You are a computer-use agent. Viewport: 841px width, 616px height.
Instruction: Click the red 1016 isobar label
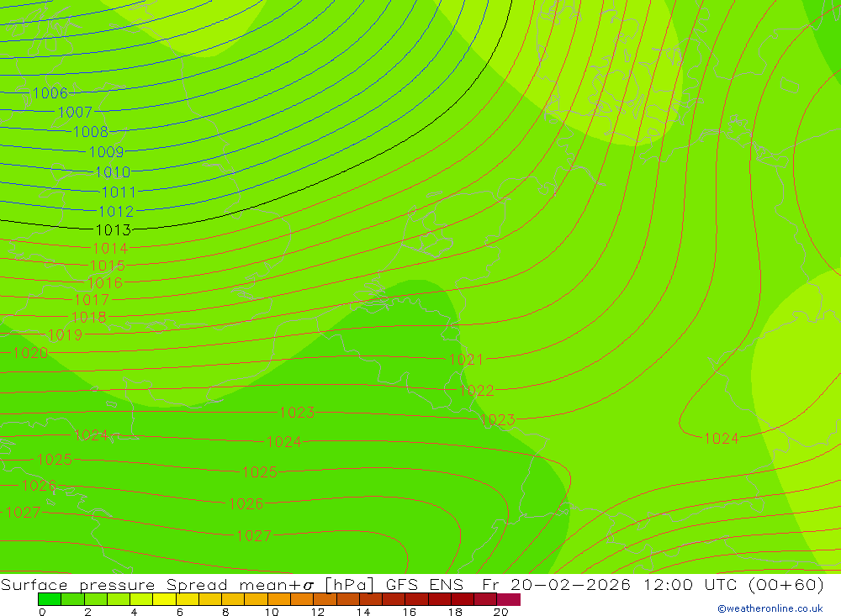[x=105, y=282]
